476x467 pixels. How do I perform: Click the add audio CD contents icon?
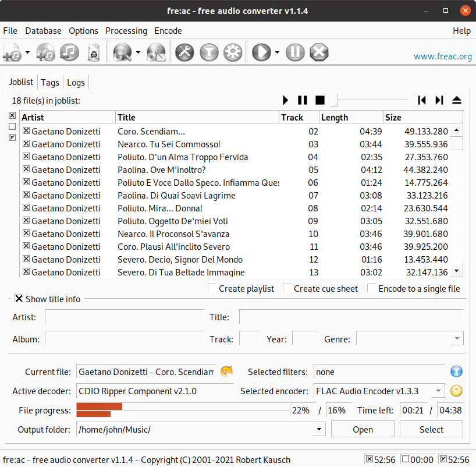(x=45, y=52)
